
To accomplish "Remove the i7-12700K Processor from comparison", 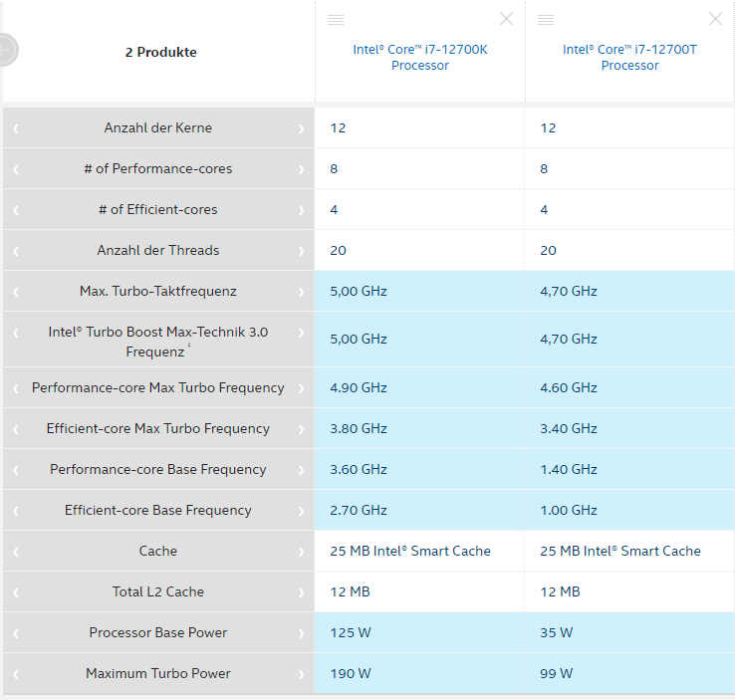I will click(x=506, y=19).
